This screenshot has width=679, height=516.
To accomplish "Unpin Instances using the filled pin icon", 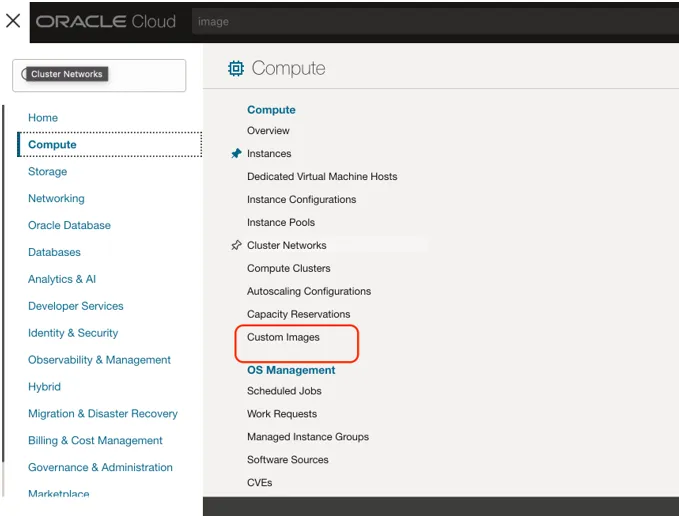I will coord(236,153).
